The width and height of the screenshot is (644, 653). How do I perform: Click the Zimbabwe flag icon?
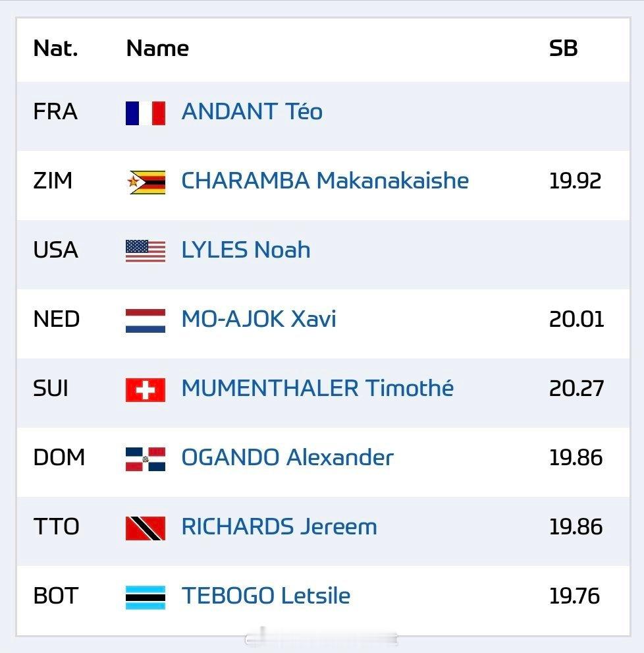click(x=146, y=182)
